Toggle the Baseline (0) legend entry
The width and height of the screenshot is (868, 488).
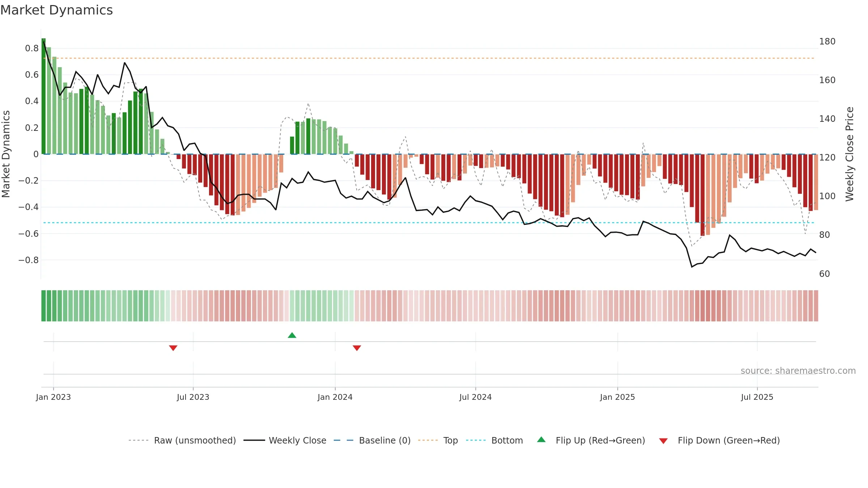[x=372, y=440]
